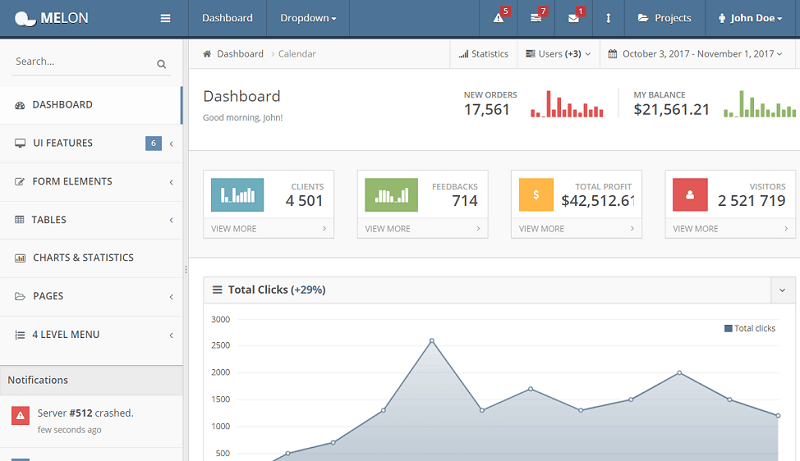Click the home icon in breadcrumb
Image resolution: width=800 pixels, height=461 pixels.
click(x=207, y=54)
